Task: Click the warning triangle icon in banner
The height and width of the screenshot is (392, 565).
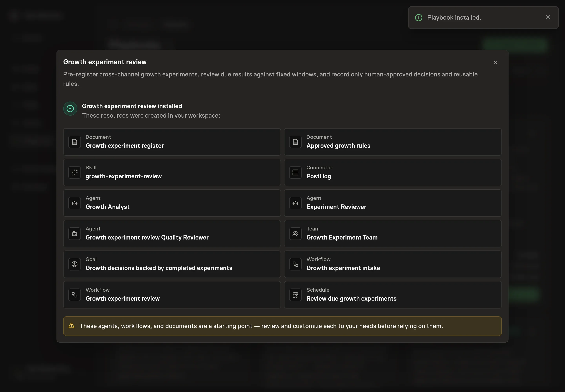Action: [71, 326]
